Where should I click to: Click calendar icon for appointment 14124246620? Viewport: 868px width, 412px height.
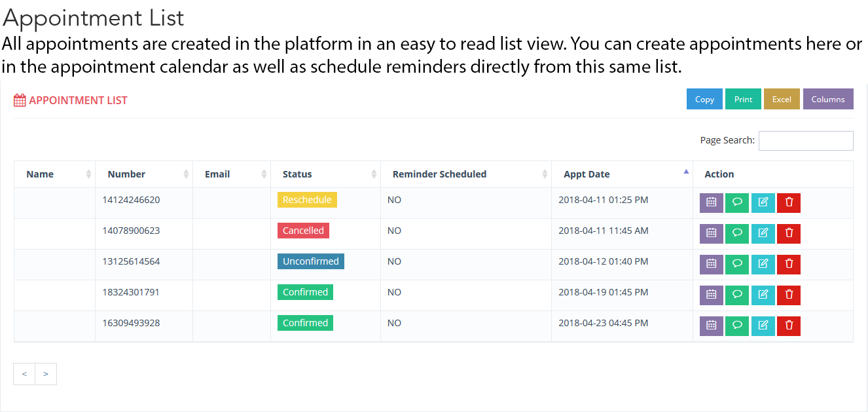tap(711, 203)
